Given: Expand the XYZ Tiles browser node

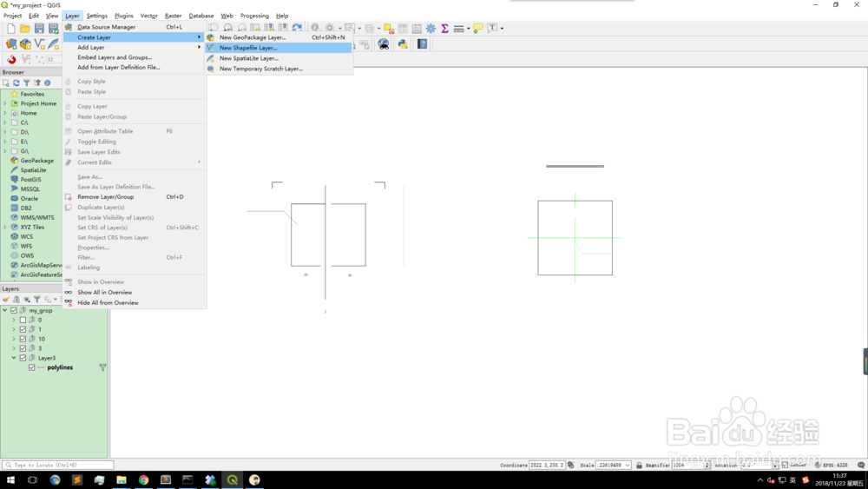Looking at the screenshot, I should 5,227.
